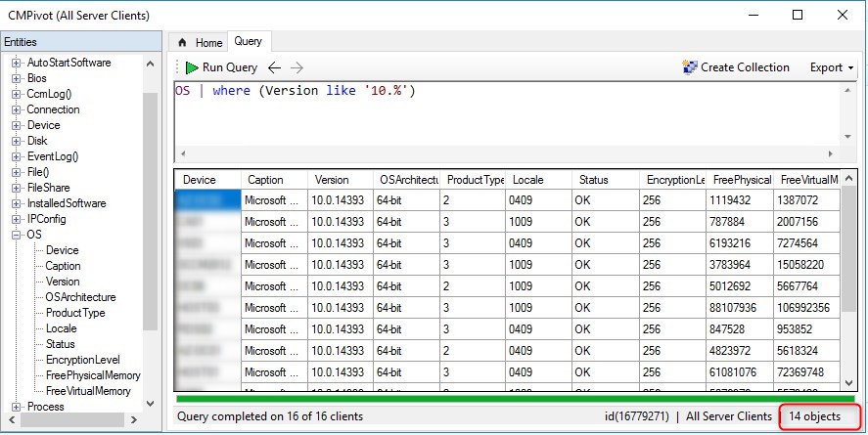The width and height of the screenshot is (868, 435).
Task: Expand the InstalledSoftware entity node
Action: pos(16,203)
